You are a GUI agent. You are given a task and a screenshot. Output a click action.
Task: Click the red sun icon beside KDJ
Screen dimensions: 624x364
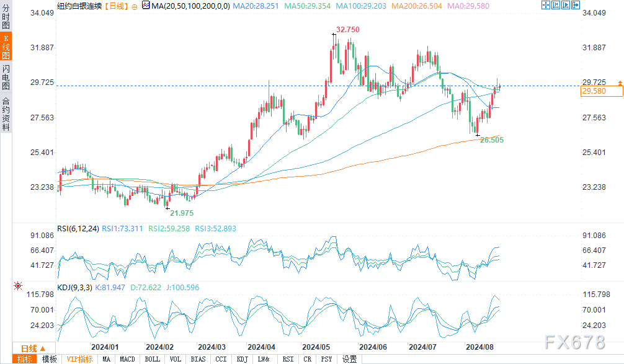click(18, 286)
